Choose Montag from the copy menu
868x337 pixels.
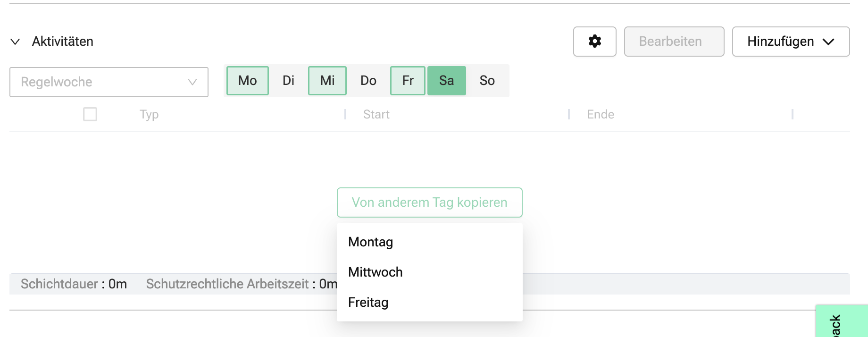click(371, 242)
